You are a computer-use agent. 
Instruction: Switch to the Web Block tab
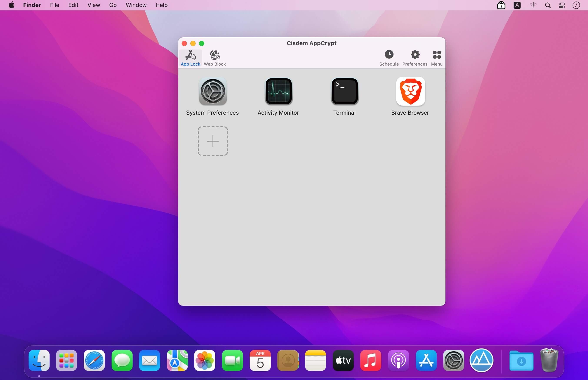click(214, 58)
